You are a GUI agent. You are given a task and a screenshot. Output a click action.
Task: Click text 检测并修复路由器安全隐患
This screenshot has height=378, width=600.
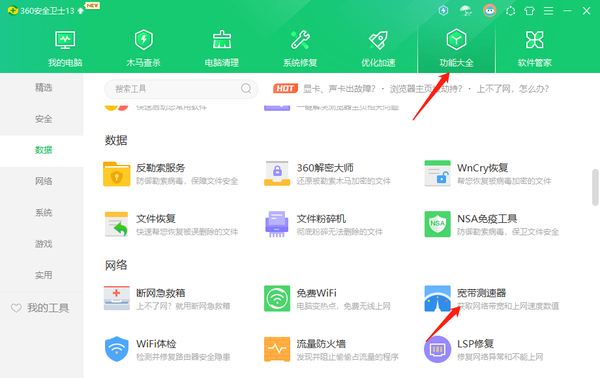click(x=183, y=357)
